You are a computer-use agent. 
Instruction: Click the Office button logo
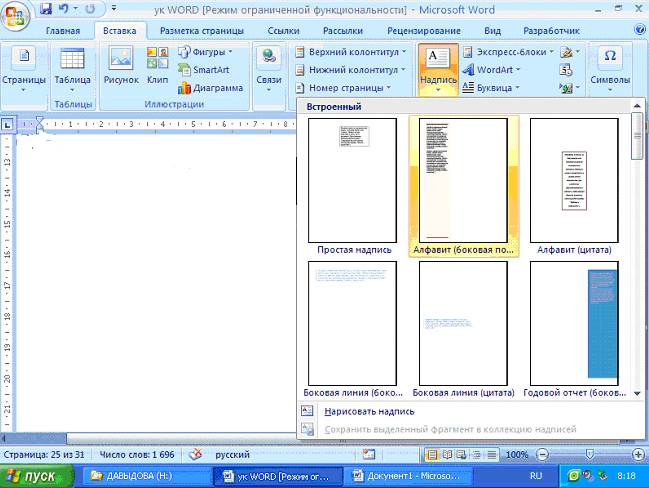16,12
